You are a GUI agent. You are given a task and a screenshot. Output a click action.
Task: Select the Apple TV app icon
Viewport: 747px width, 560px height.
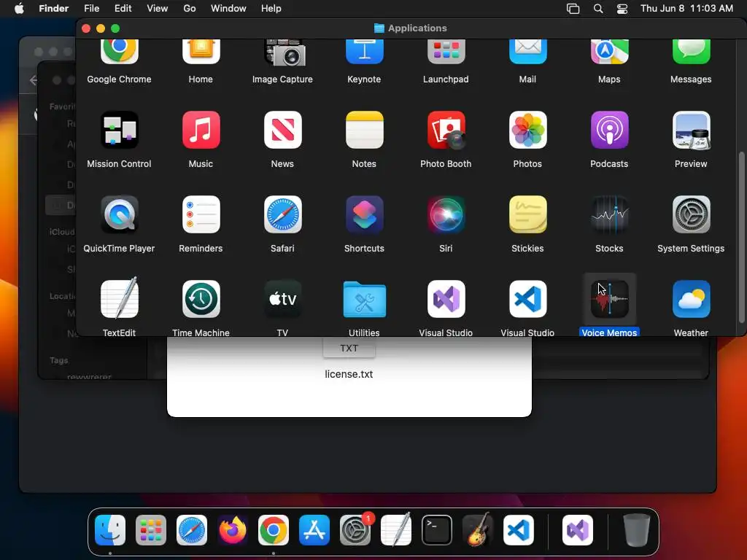pyautogui.click(x=282, y=298)
